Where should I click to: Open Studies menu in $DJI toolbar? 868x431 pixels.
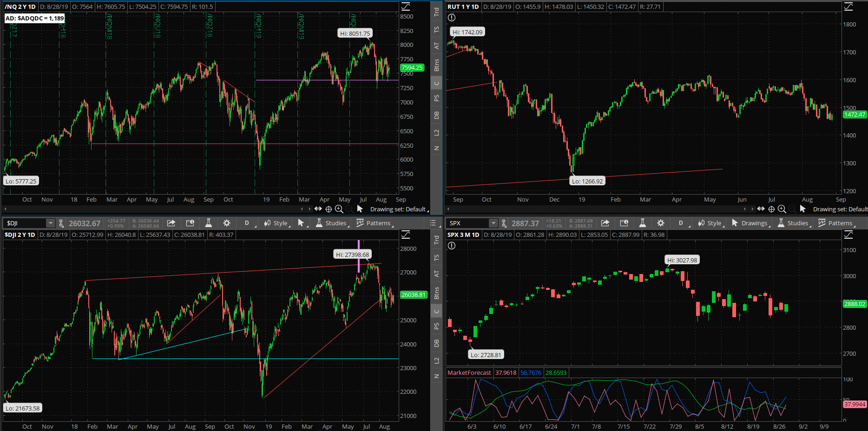[x=333, y=223]
